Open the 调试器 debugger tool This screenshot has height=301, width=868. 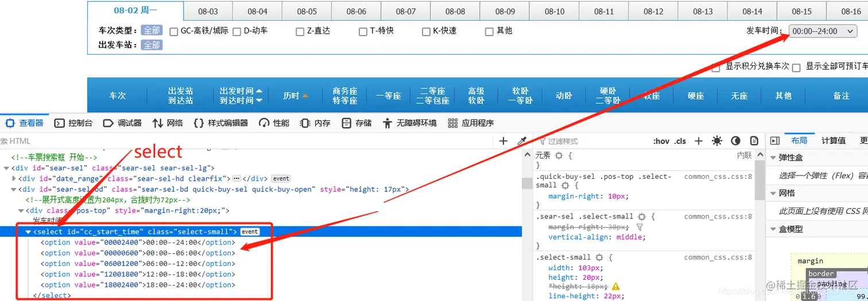click(x=122, y=123)
